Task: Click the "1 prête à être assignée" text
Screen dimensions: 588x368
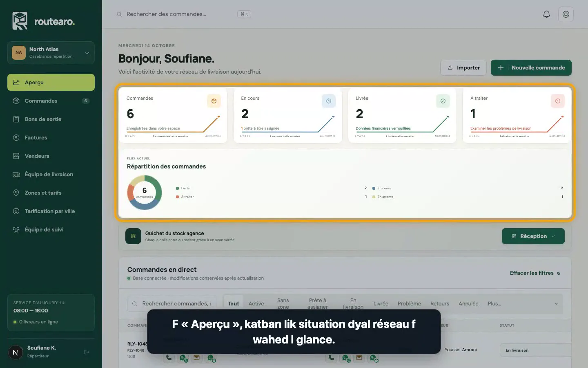Action: pos(260,128)
